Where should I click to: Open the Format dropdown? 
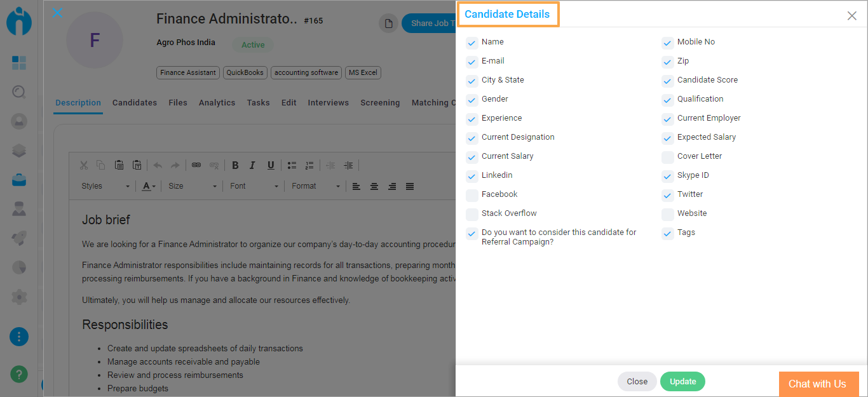[316, 186]
